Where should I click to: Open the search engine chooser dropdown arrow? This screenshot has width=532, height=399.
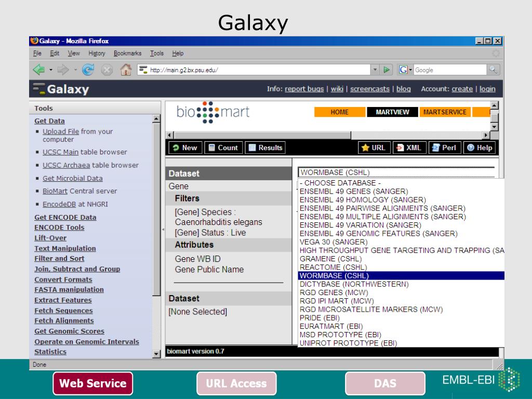click(x=410, y=70)
